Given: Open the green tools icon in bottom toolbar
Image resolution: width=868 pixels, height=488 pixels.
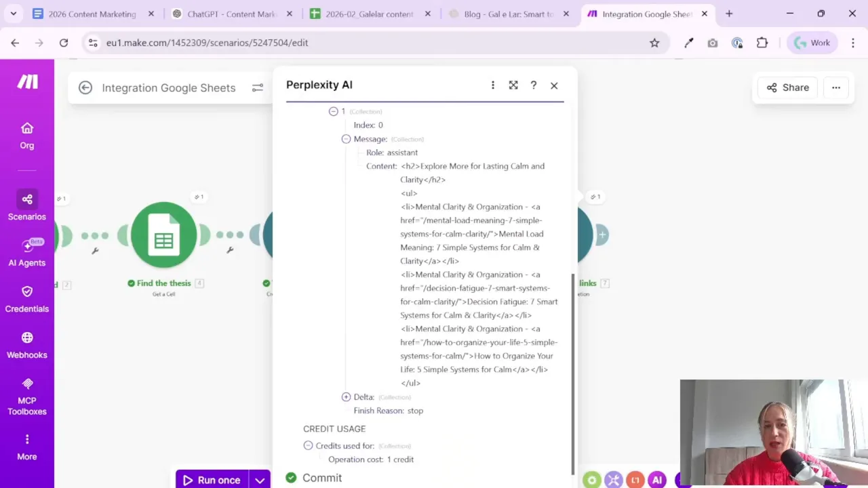Looking at the screenshot, I should [x=592, y=480].
